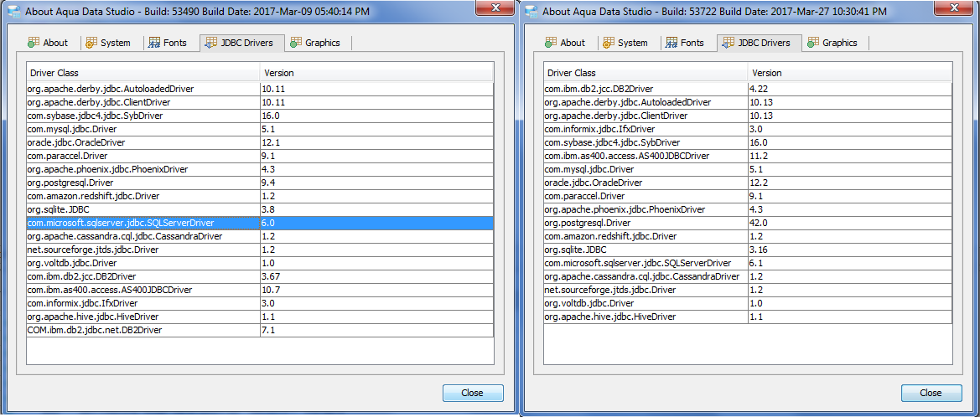This screenshot has height=417, width=980.
Task: Select org.apache.cassandra.cql.jdbc.CassandraDriver row in Build 53490 window
Action: [x=260, y=236]
